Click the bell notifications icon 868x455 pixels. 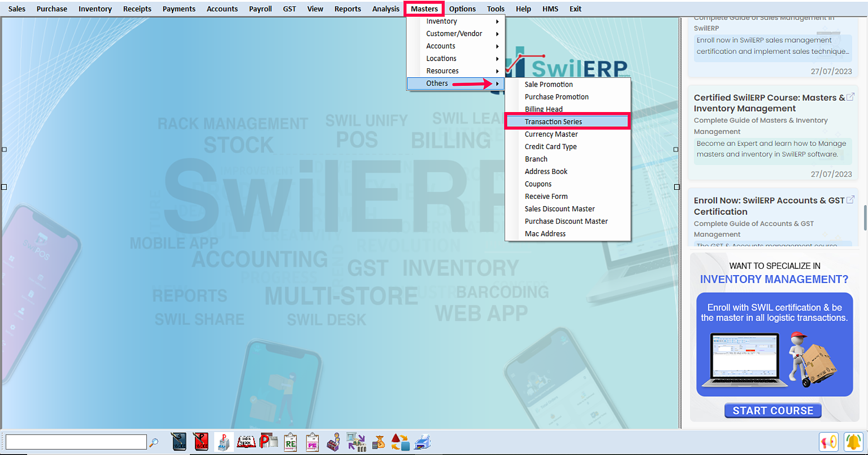(x=854, y=442)
